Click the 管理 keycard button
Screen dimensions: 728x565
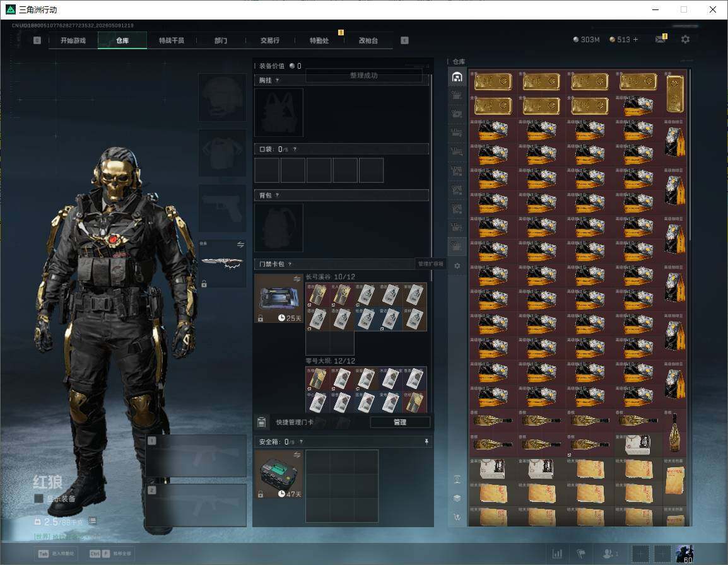coord(400,422)
